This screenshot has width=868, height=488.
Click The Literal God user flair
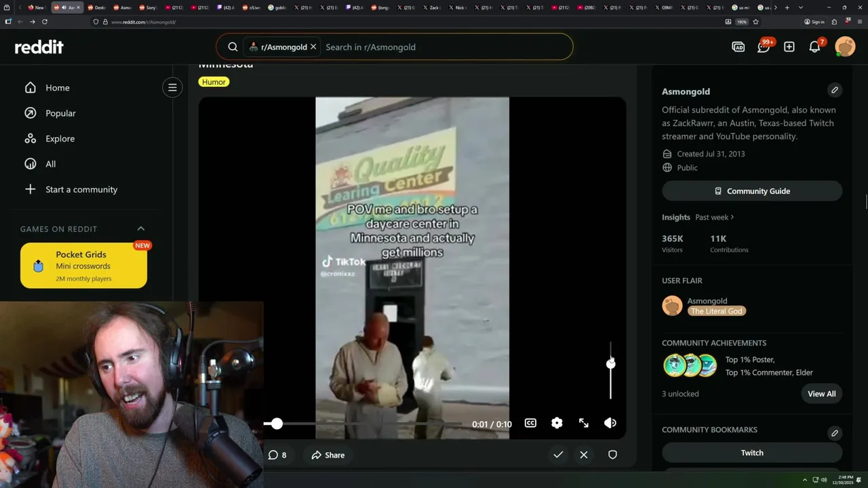coord(717,311)
